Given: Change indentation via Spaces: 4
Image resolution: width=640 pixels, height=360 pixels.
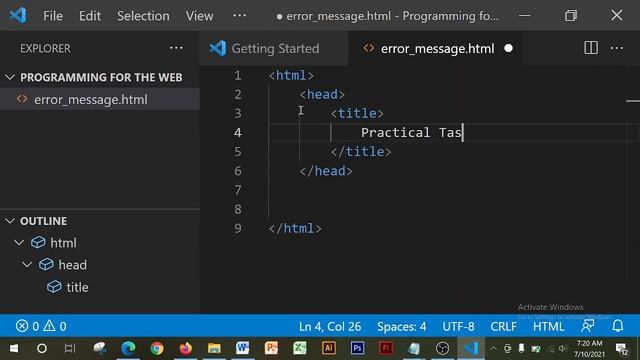Looking at the screenshot, I should pyautogui.click(x=401, y=327).
